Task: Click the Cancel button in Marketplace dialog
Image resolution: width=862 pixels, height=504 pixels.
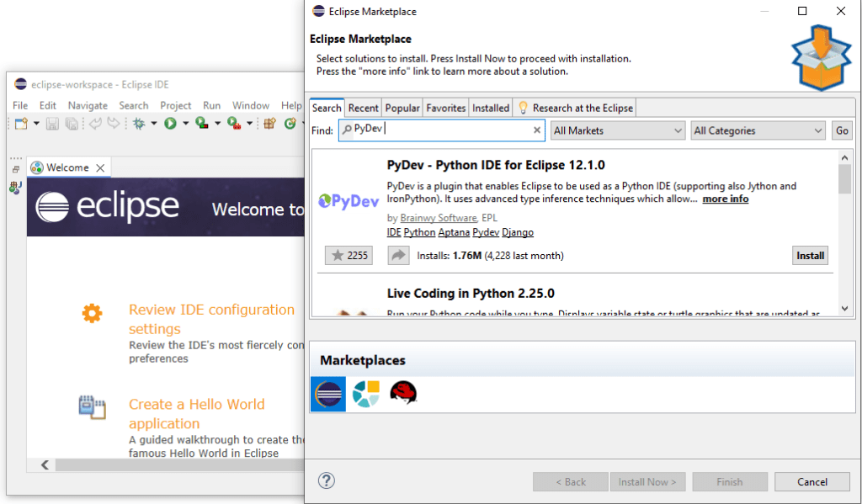Action: tap(812, 482)
